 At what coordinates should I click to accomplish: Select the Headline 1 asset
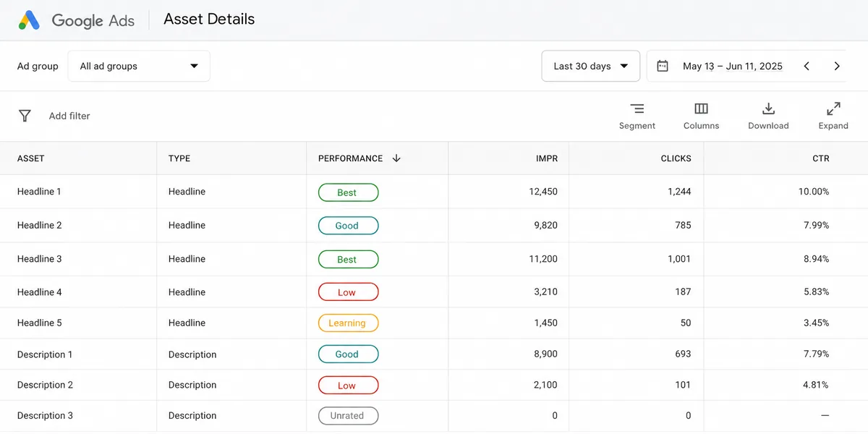click(x=39, y=192)
